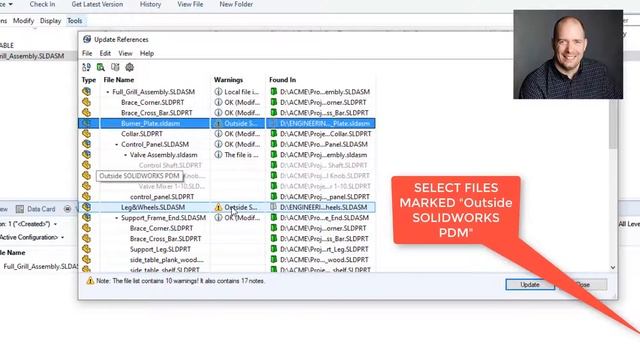Collapse the Full_Grill_Assembly.SLDASM tree node

point(108,92)
